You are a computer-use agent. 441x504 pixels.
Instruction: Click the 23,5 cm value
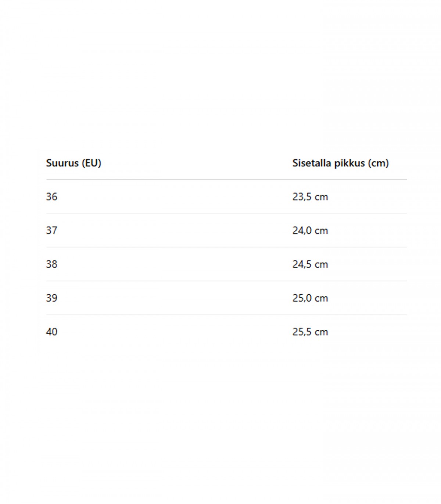pos(310,197)
